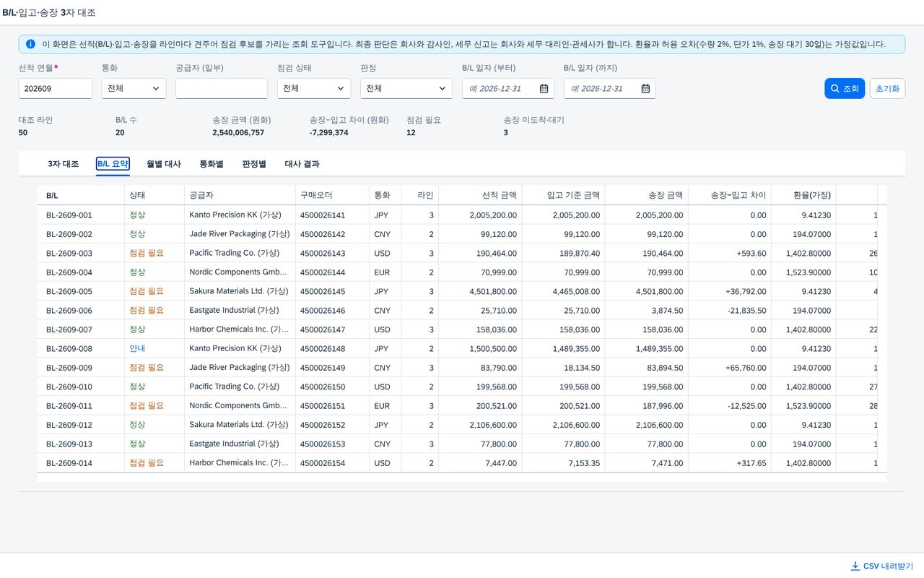Focus the 선적 연월 input field
924x578 pixels.
(56, 88)
